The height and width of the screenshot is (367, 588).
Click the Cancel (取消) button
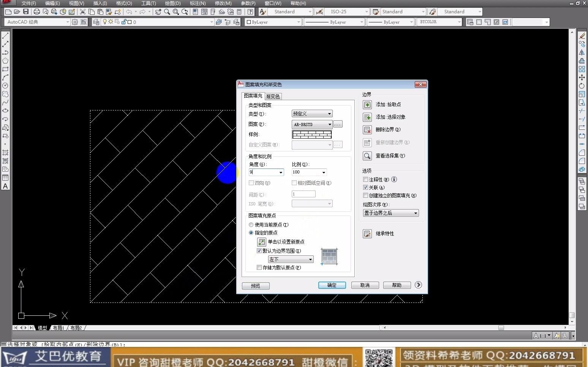365,285
